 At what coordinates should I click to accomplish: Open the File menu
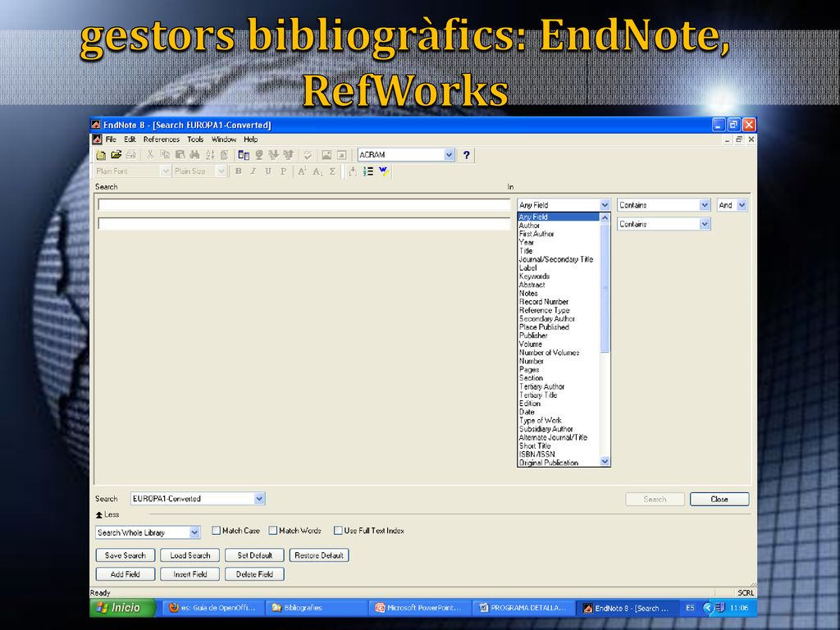pyautogui.click(x=111, y=139)
